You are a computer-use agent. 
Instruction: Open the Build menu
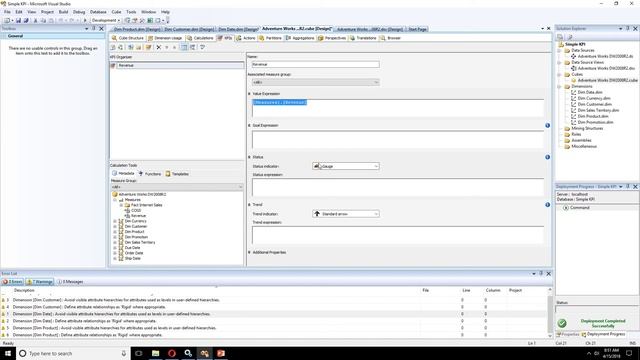coord(63,12)
